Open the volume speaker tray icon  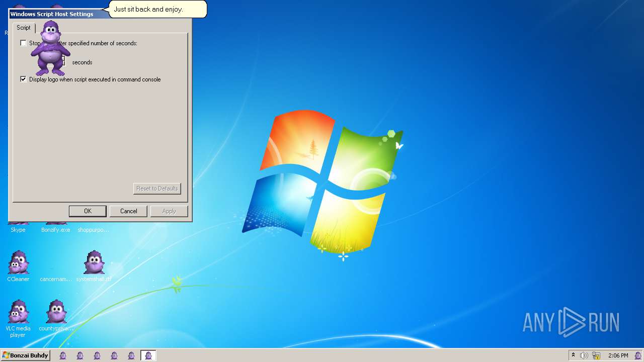[584, 355]
